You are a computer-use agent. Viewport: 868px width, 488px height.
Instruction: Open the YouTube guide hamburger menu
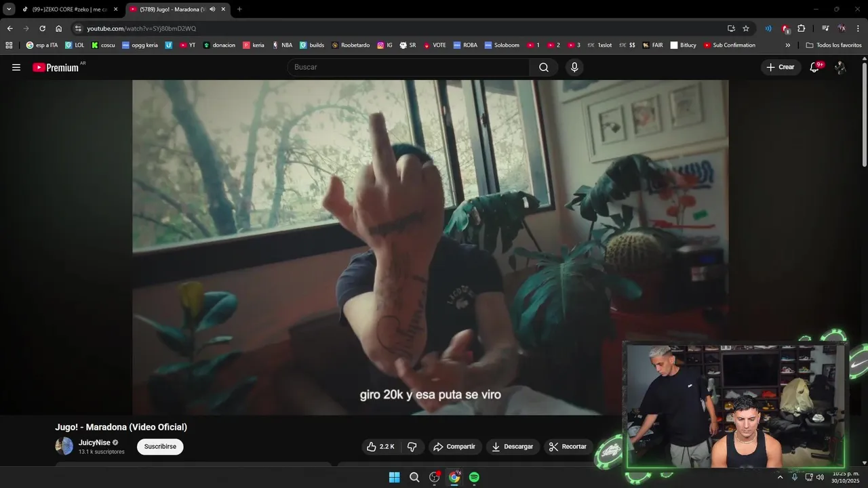(16, 67)
